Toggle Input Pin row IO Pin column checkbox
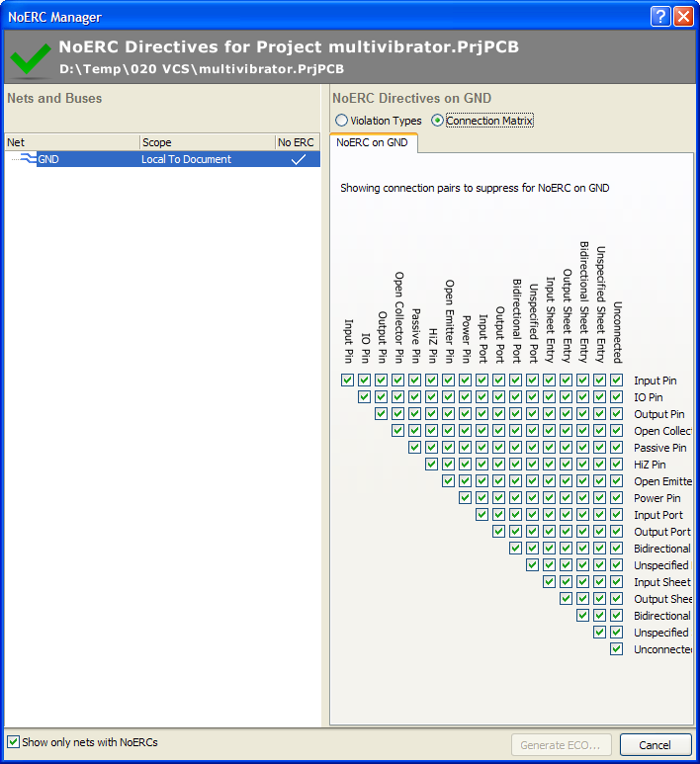The image size is (700, 764). tap(364, 380)
